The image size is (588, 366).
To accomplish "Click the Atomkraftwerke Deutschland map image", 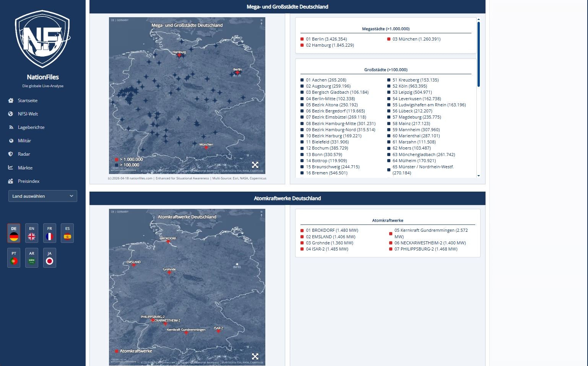I will [187, 287].
